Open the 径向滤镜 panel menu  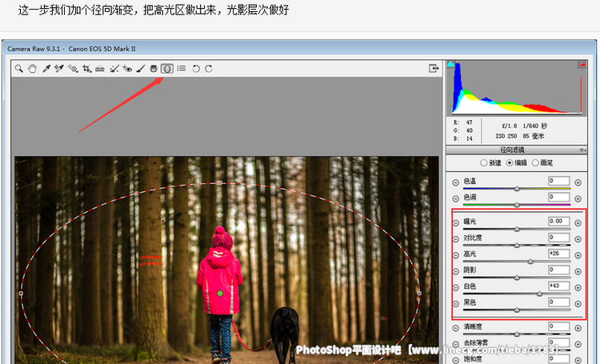coord(582,150)
